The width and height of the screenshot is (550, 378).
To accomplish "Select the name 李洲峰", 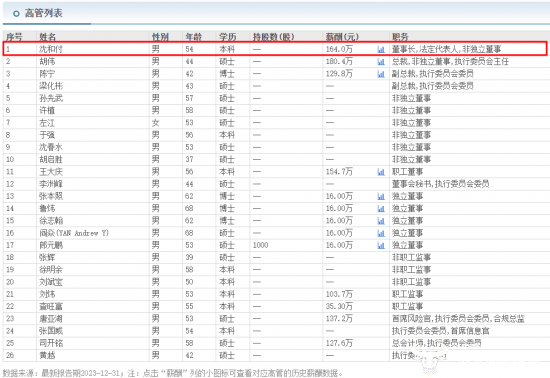I will 51,184.
